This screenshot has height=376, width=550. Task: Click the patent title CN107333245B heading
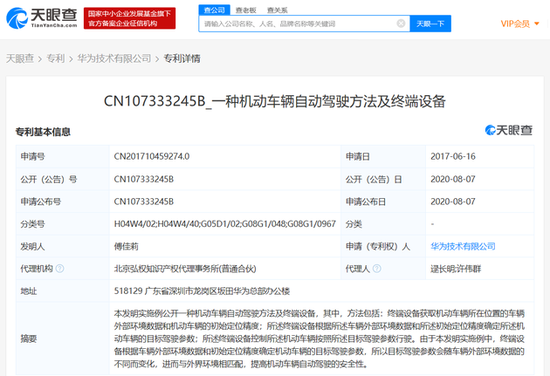275,101
